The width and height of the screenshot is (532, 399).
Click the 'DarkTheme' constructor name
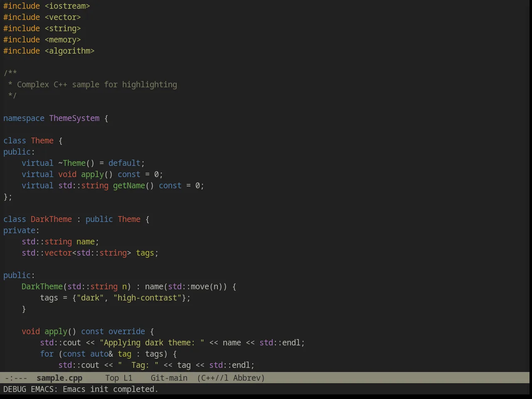click(x=42, y=286)
